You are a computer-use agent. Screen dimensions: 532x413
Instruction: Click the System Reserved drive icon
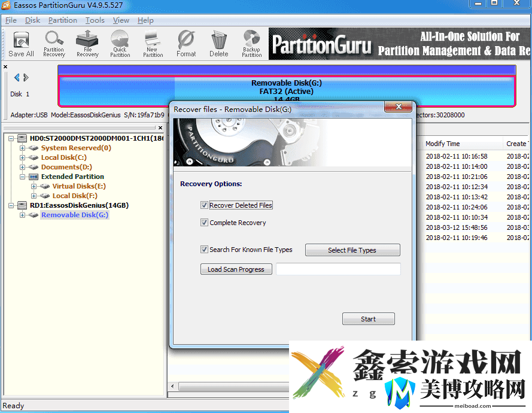(x=34, y=148)
